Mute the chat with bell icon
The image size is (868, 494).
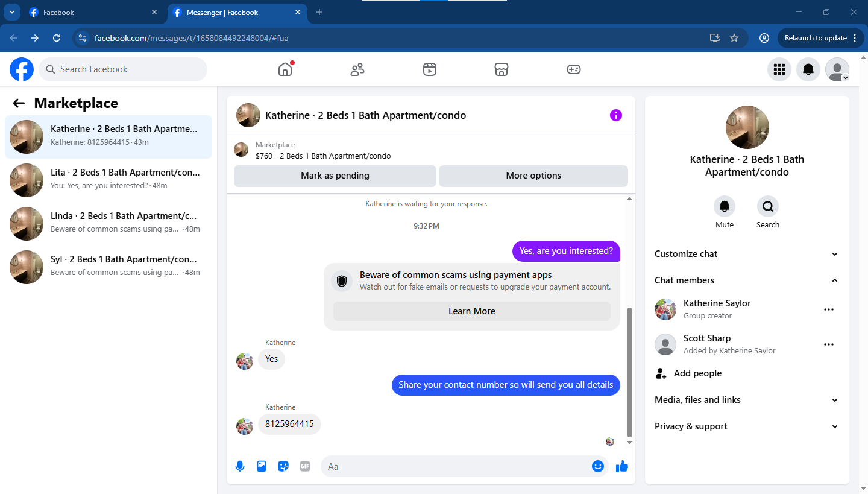coord(725,206)
